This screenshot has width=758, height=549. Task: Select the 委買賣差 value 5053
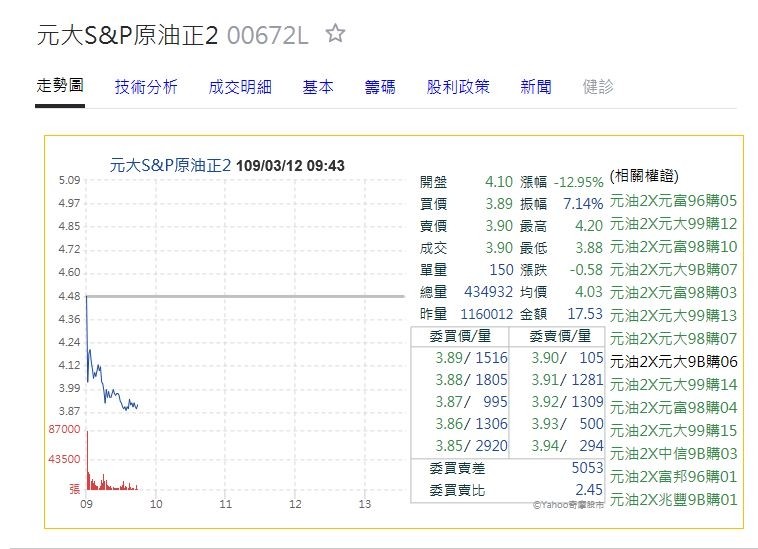(587, 467)
